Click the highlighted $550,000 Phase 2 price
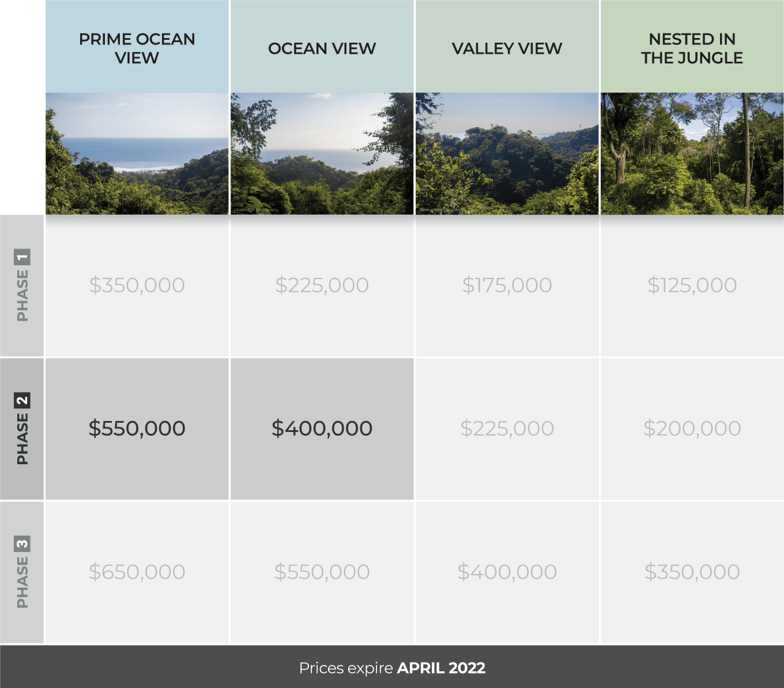784x688 pixels. 137,429
